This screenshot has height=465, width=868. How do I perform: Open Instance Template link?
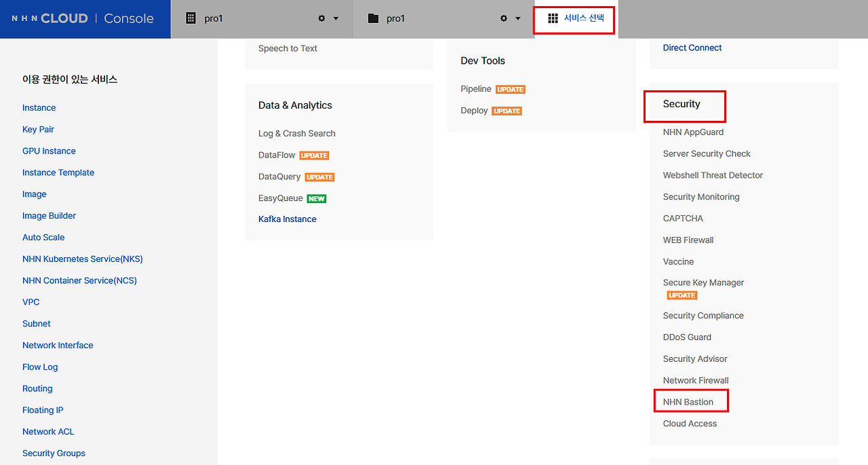tap(58, 172)
